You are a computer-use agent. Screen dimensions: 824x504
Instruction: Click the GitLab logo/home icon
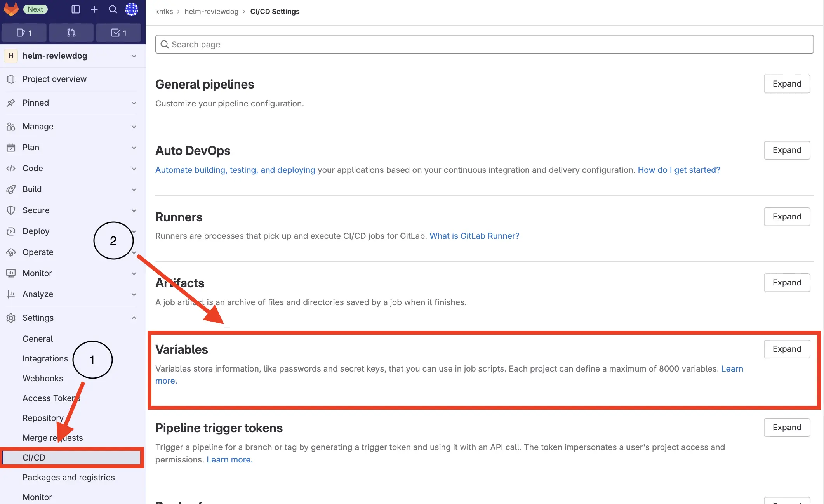click(10, 9)
